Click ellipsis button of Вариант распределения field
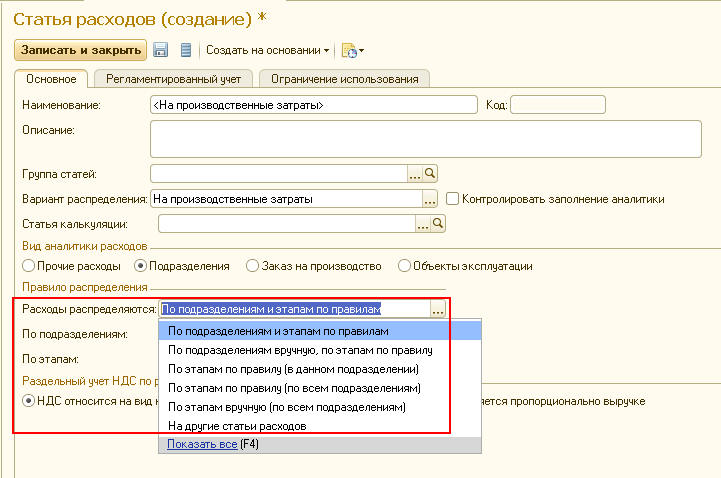Image resolution: width=721 pixels, height=478 pixels. (430, 199)
